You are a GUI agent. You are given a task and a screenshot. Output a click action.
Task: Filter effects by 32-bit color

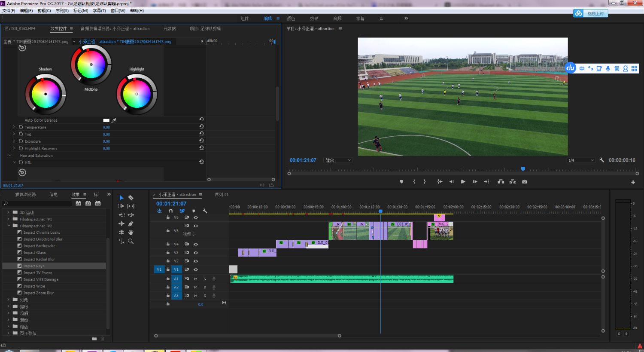pos(88,203)
